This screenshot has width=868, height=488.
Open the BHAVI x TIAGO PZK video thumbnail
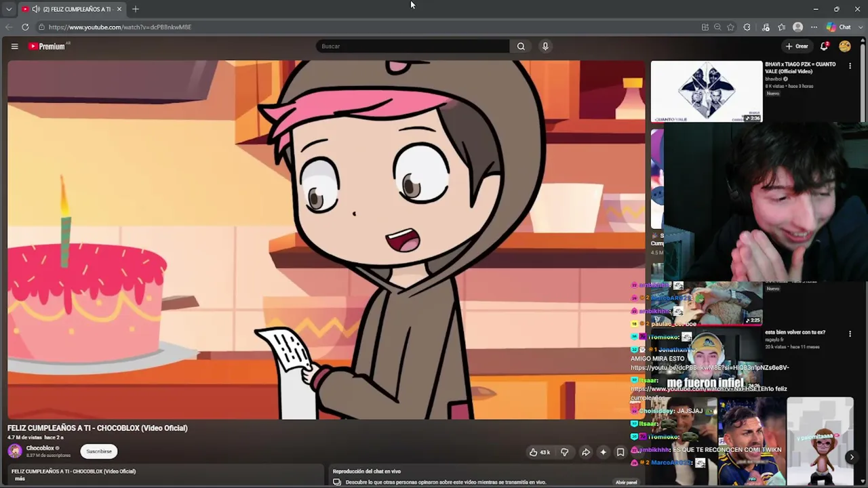click(x=707, y=91)
